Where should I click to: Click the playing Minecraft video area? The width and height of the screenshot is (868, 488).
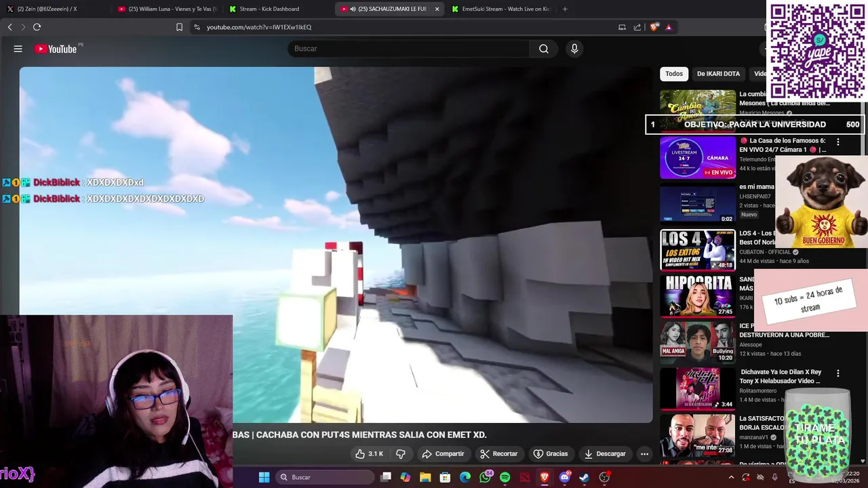(x=336, y=245)
